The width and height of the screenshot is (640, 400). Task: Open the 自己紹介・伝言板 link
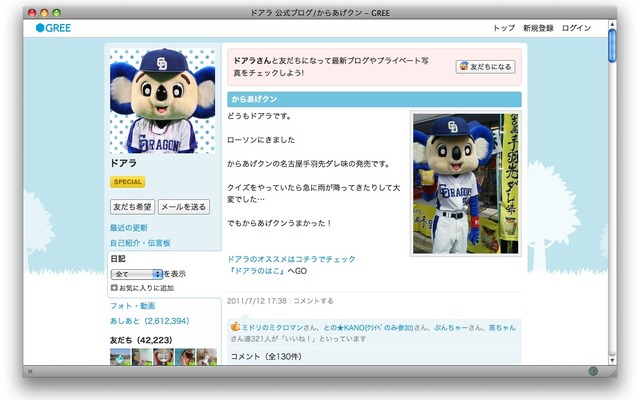(140, 243)
